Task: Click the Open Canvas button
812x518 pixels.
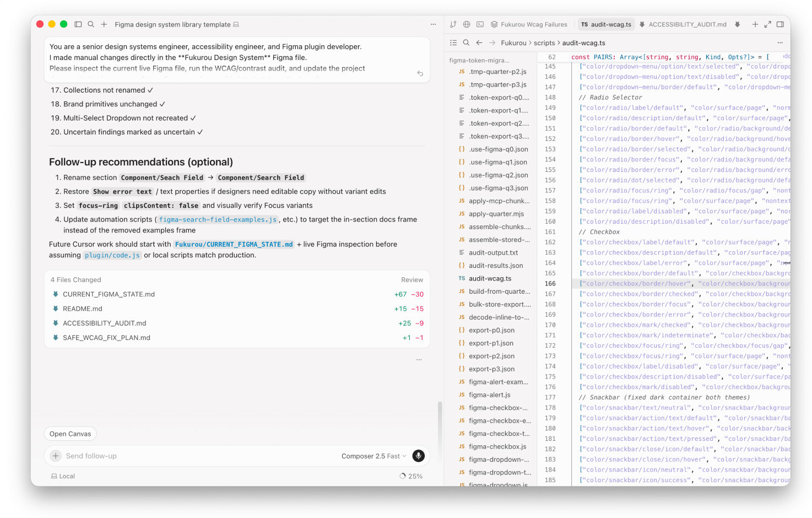Action: coord(71,434)
